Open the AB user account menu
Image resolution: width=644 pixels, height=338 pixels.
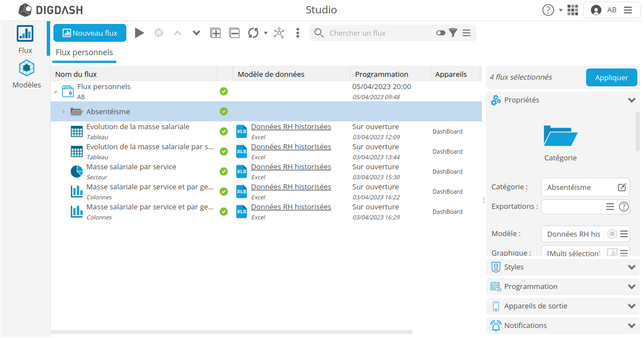(611, 10)
